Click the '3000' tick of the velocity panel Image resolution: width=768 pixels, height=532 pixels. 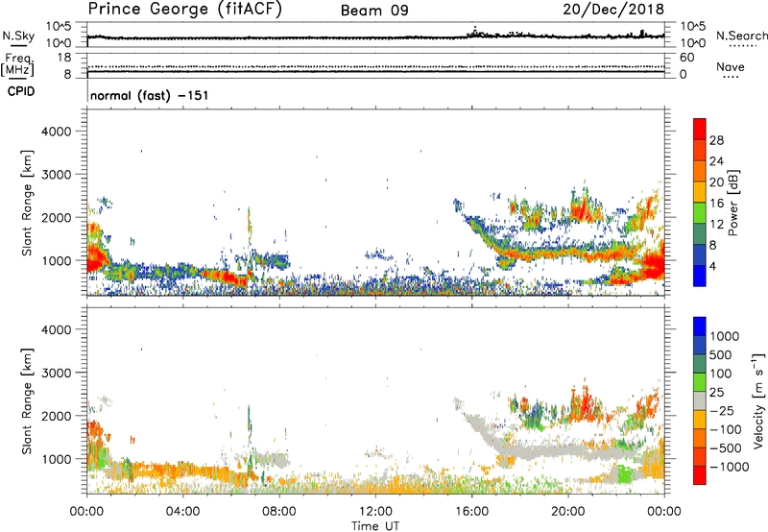[57, 373]
